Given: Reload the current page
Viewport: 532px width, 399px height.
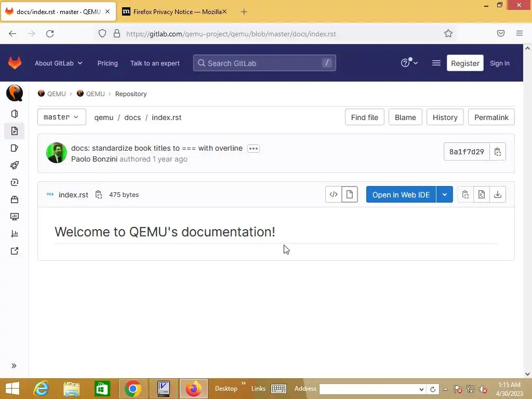Looking at the screenshot, I should point(50,34).
